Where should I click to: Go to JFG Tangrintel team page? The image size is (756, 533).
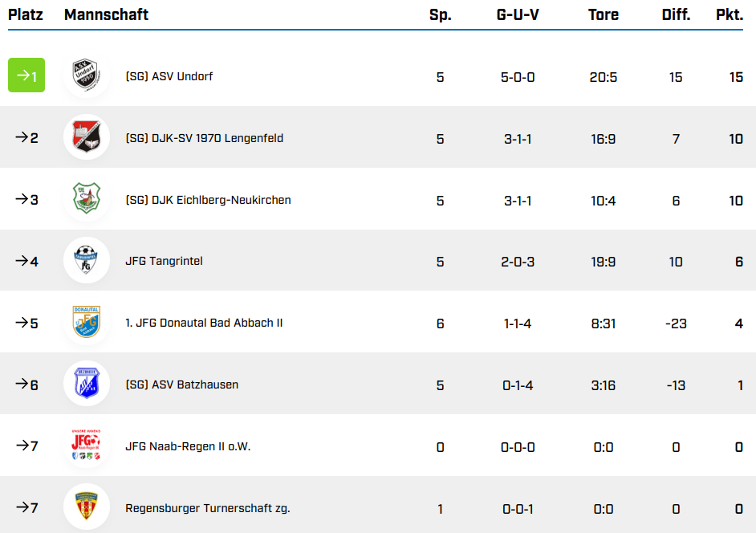pos(164,261)
